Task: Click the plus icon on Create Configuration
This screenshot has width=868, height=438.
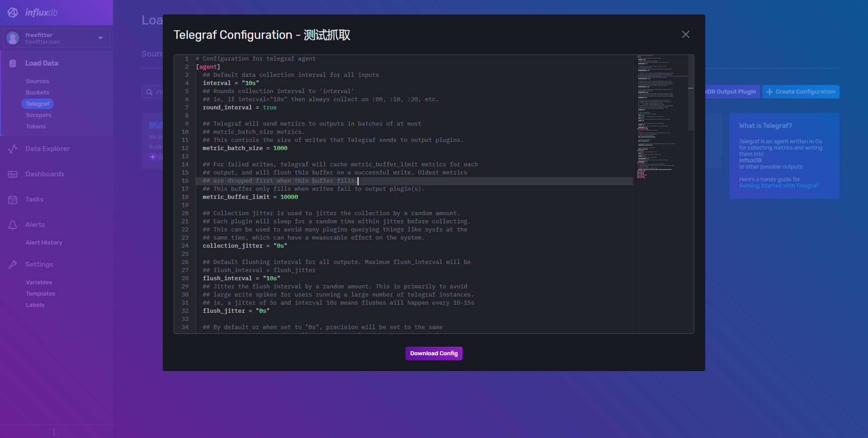Action: click(x=769, y=92)
